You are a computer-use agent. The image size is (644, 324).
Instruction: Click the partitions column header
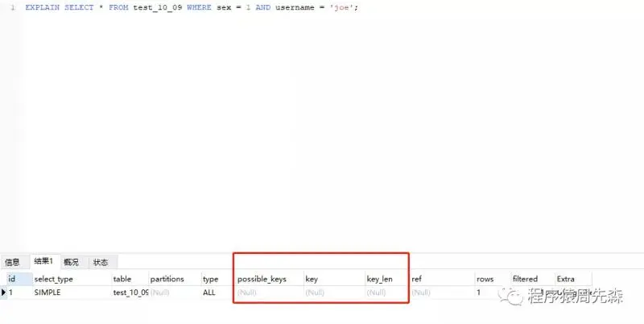pos(175,279)
